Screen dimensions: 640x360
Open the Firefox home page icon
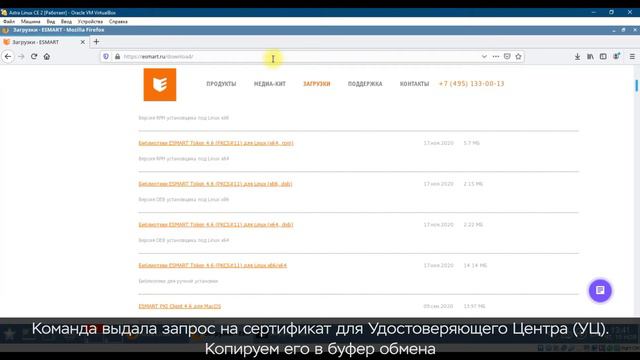47,57
